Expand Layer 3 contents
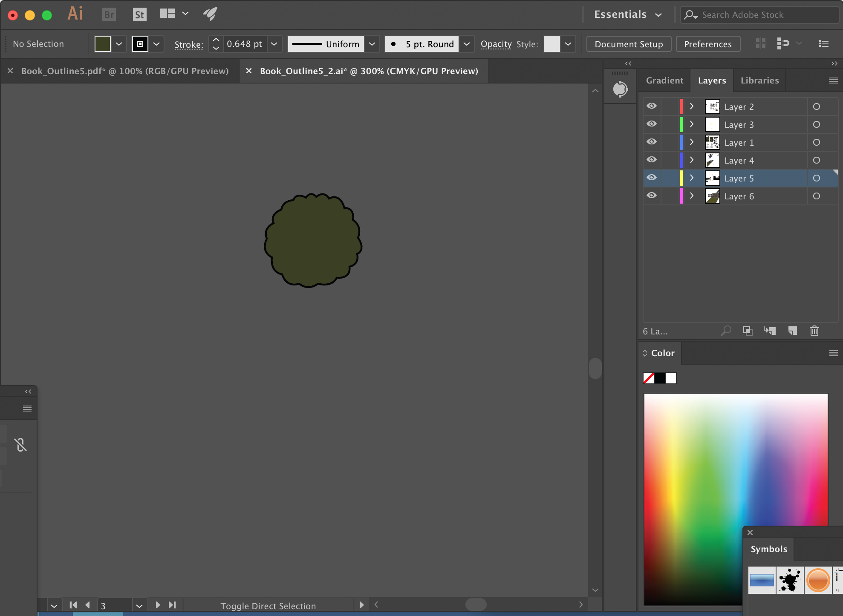Screen dimensions: 843x616 pos(692,124)
